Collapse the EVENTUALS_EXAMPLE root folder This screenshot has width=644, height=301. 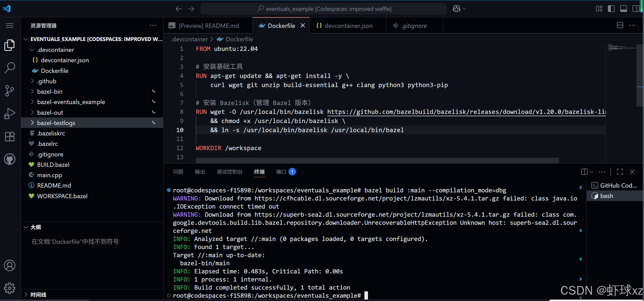click(x=92, y=39)
